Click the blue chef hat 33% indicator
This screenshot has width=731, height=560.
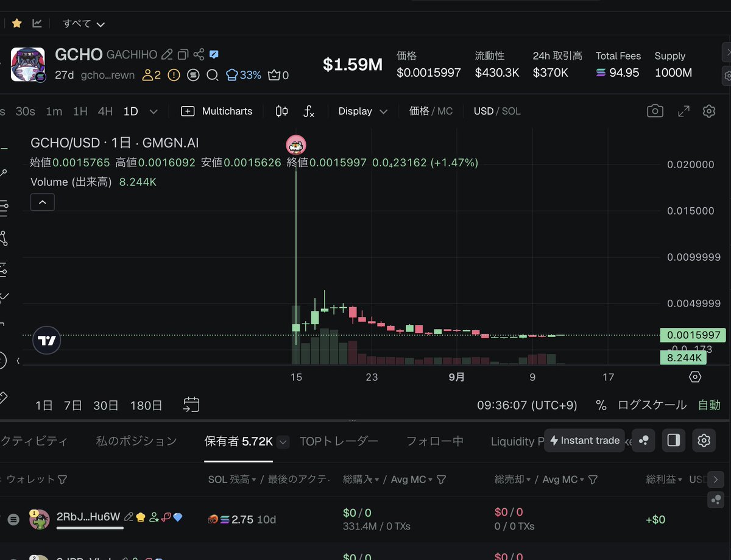pyautogui.click(x=243, y=75)
